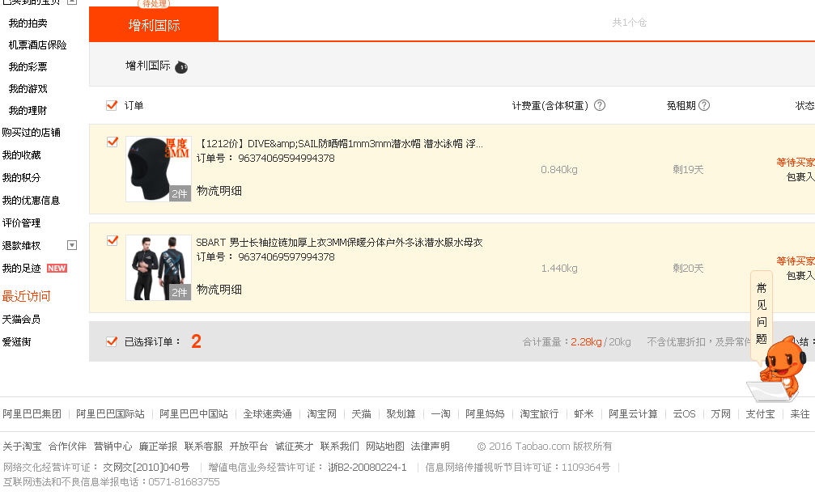This screenshot has width=815, height=504.
Task: Go to 购买过的店铺 in sidebar
Action: [32, 133]
